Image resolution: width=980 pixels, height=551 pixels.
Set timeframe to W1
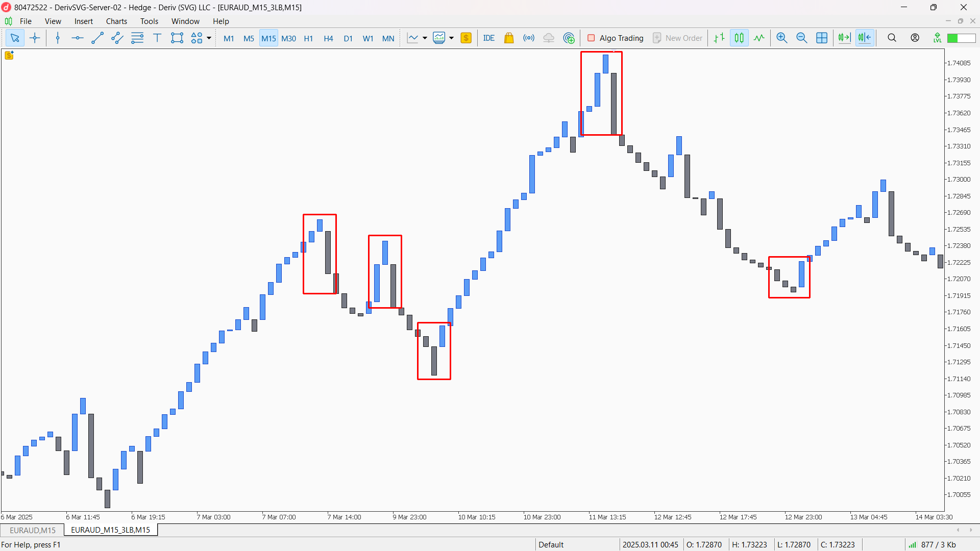pyautogui.click(x=368, y=39)
